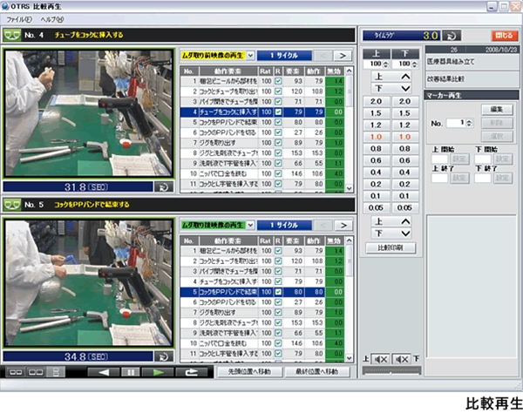The height and width of the screenshot is (420, 523).
Task: Click the reverse playback arrow
Action: point(104,372)
